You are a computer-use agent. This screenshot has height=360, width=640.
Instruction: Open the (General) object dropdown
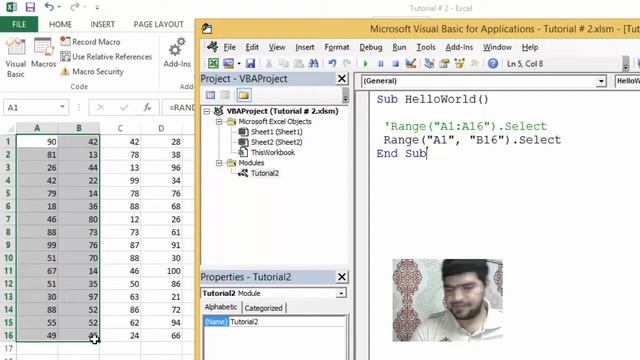coord(600,81)
